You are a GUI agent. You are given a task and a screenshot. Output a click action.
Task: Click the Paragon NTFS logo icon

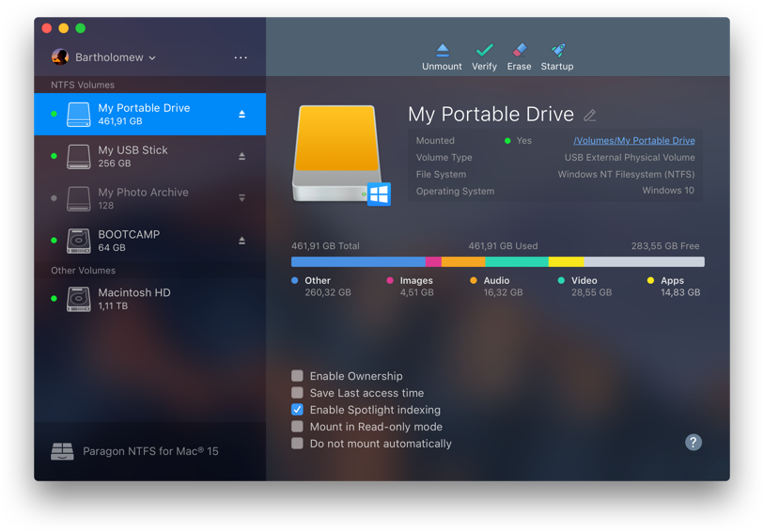(x=62, y=451)
